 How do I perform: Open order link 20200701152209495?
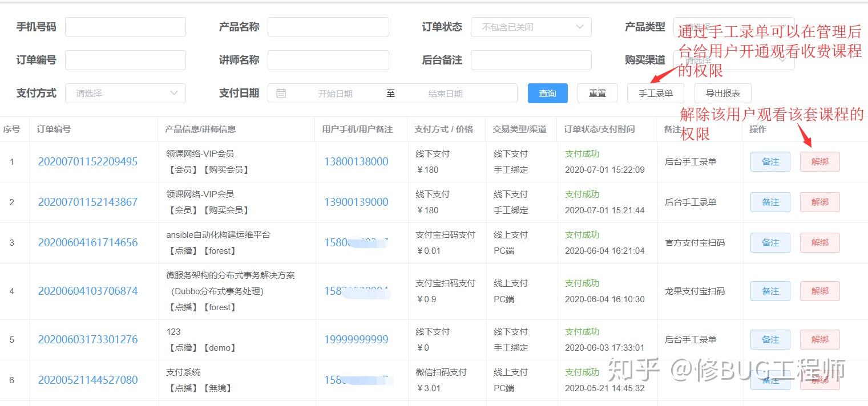(87, 161)
